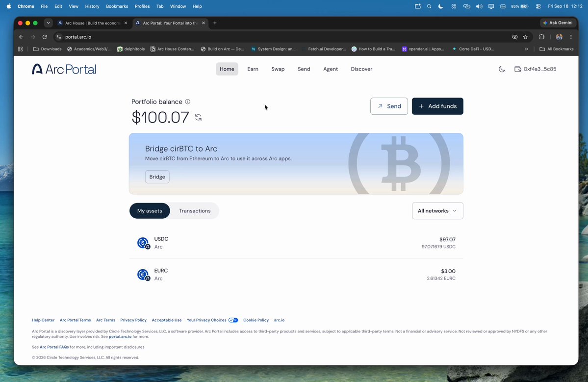Toggle Your Privacy Choices opt-out icon
The image size is (588, 382).
tap(233, 320)
